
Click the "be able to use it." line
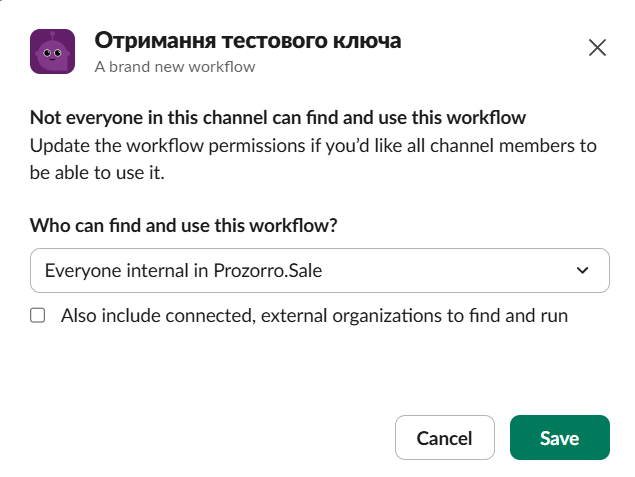pyautogui.click(x=96, y=171)
